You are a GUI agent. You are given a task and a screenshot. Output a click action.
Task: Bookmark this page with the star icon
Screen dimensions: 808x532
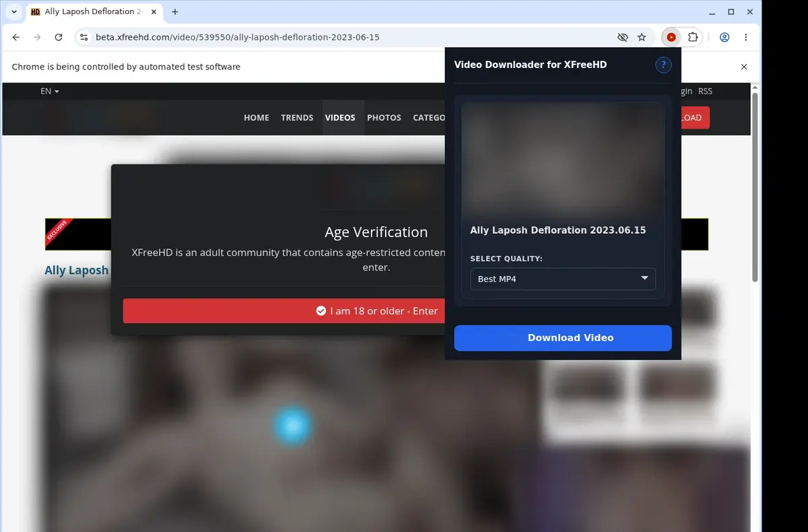click(642, 38)
